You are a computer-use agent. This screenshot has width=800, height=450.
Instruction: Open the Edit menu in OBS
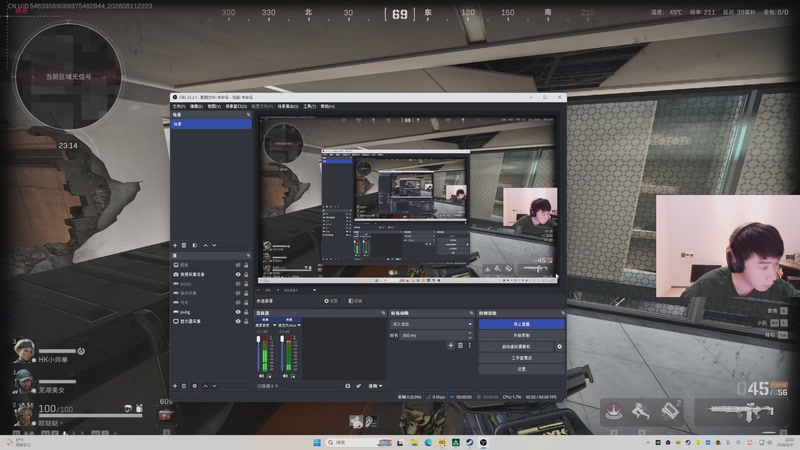196,106
